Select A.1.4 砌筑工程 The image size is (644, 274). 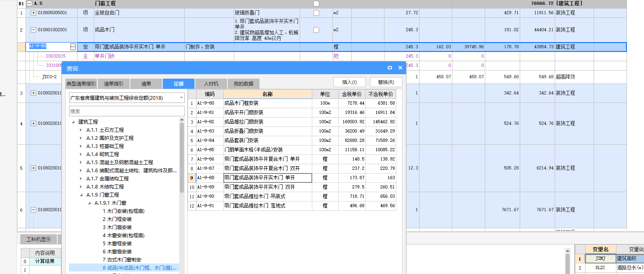click(102, 154)
